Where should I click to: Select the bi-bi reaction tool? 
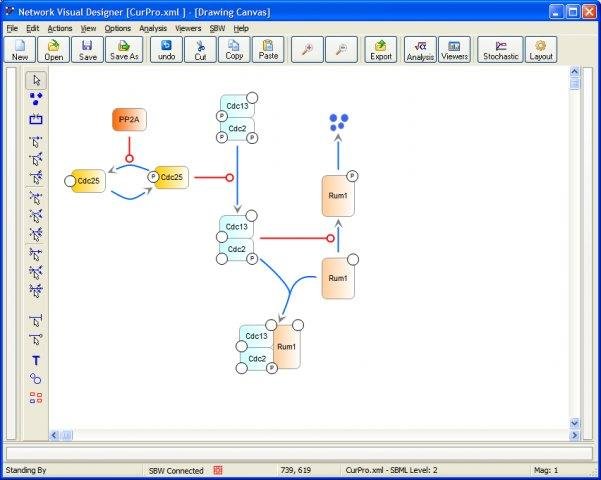(36, 216)
